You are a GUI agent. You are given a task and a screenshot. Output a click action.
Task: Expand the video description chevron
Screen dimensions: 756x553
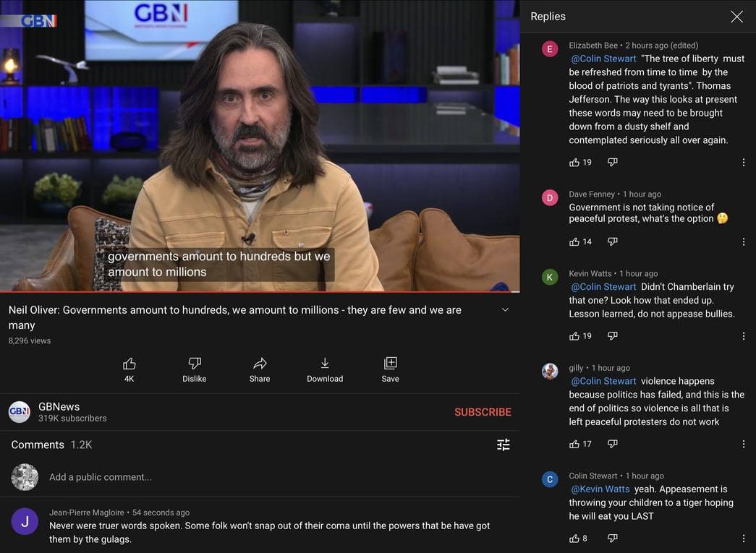(x=505, y=309)
